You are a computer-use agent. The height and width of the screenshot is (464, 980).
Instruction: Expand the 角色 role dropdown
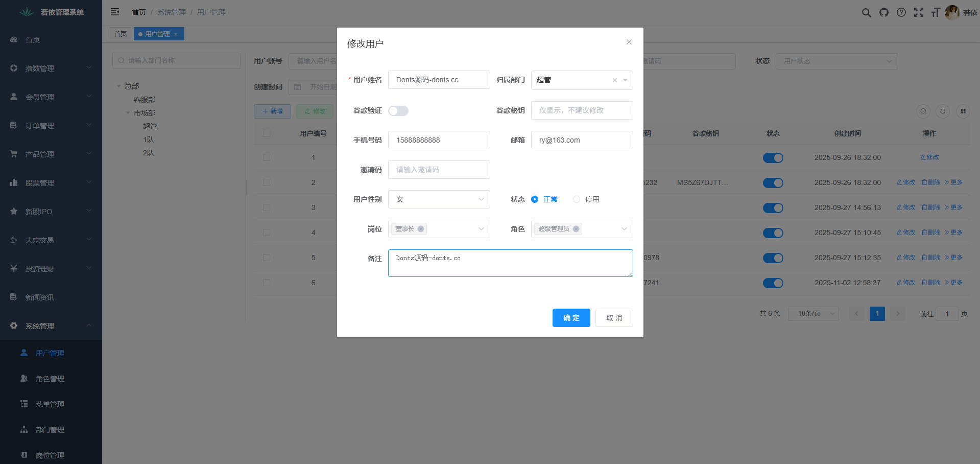[624, 229]
